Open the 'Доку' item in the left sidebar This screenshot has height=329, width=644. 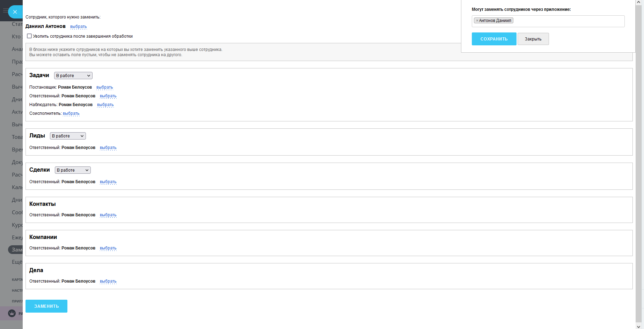click(17, 162)
